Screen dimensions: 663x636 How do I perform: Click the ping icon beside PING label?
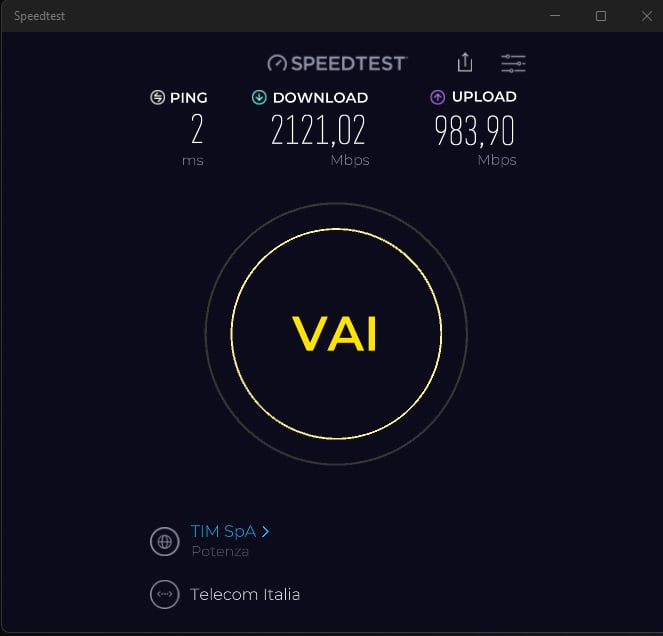[x=157, y=97]
